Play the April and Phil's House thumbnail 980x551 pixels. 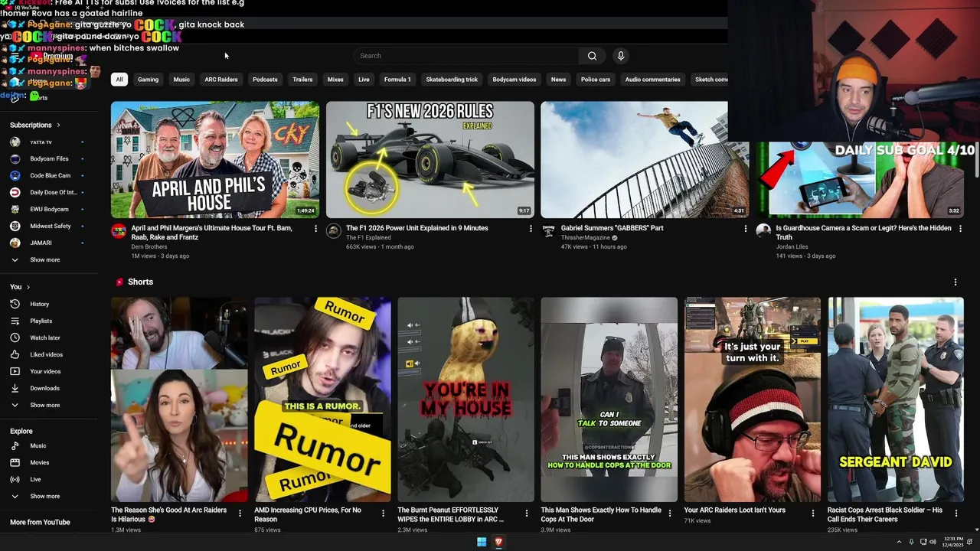click(x=215, y=160)
